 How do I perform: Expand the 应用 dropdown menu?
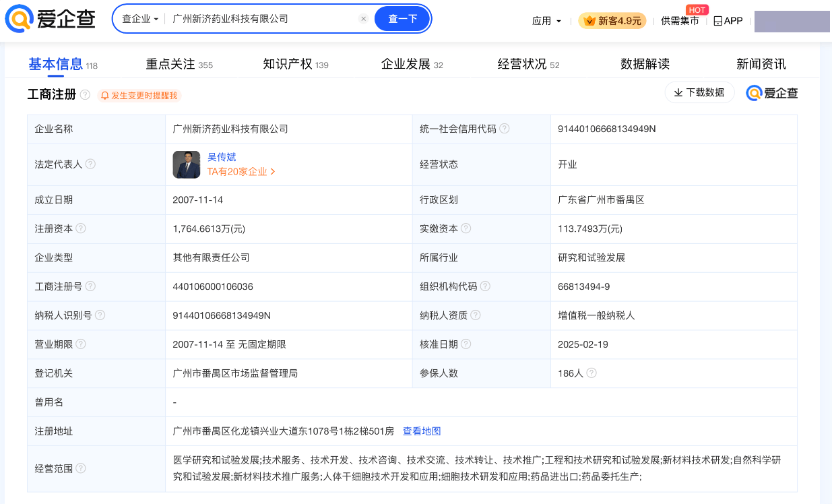546,21
